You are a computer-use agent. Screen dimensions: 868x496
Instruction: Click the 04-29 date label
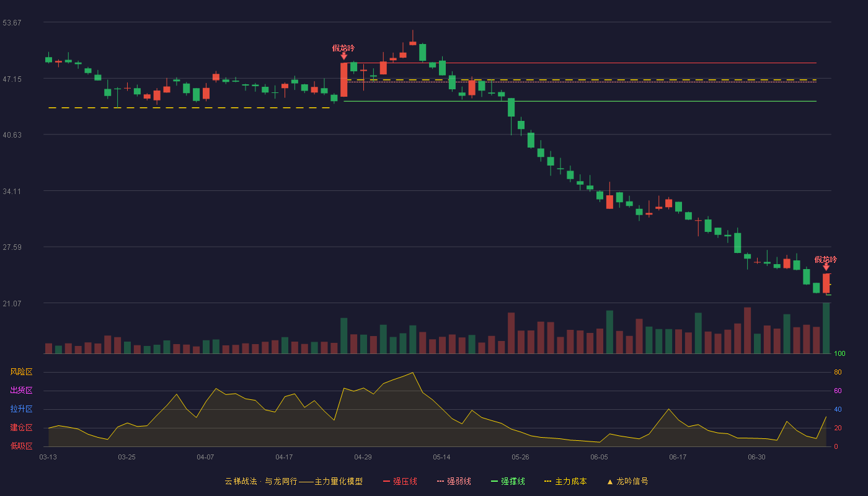(363, 457)
